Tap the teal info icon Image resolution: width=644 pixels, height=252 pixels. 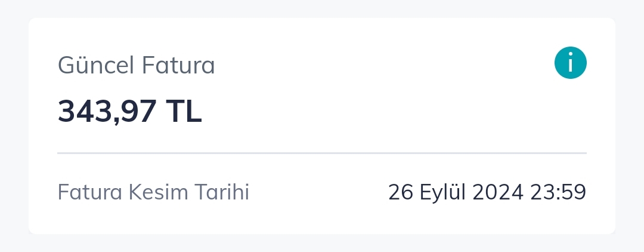click(571, 63)
